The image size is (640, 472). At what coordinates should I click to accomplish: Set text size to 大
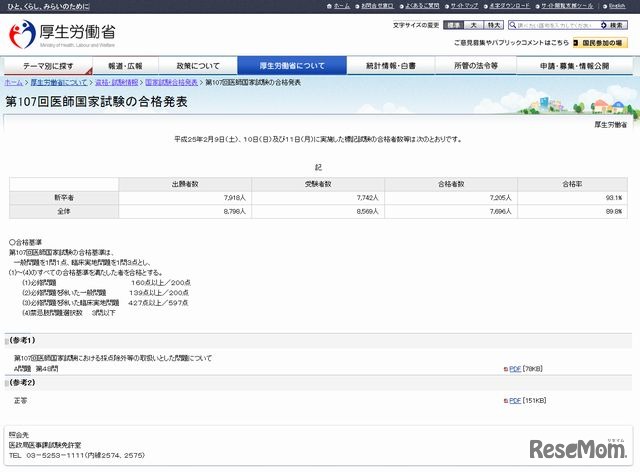[473, 25]
